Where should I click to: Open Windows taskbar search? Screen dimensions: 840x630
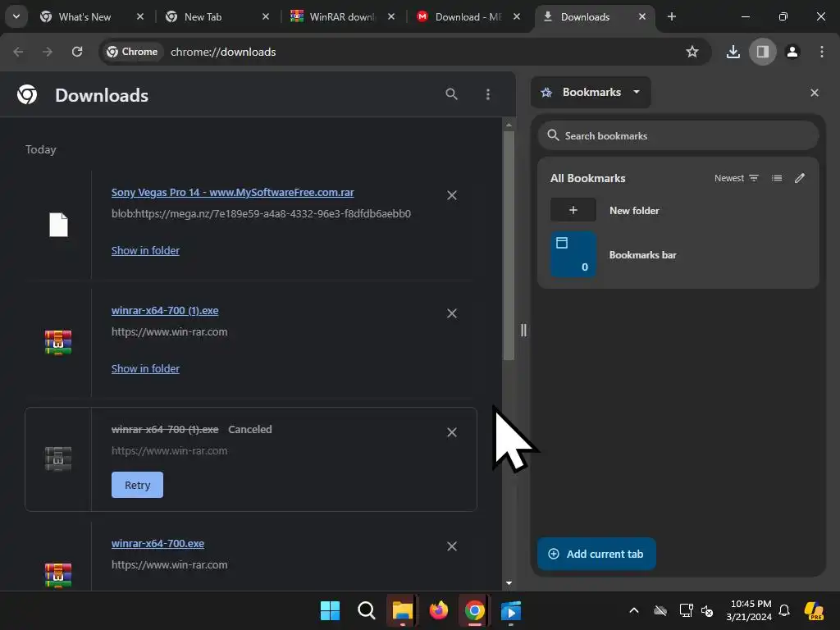click(x=367, y=610)
